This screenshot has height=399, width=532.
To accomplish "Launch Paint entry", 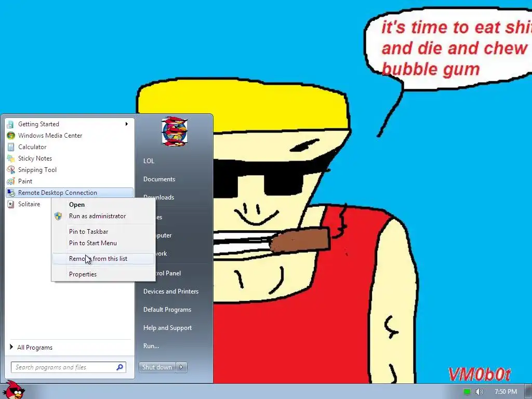I will (70, 181).
